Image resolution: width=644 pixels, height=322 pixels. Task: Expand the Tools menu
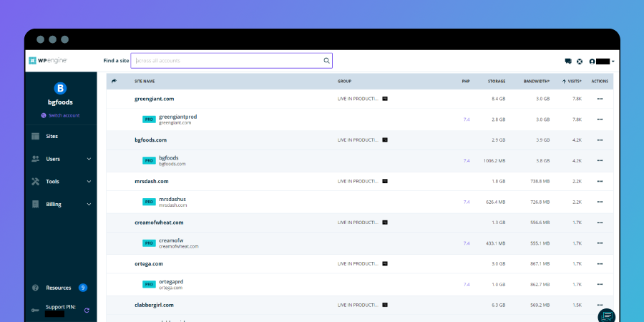tap(61, 182)
